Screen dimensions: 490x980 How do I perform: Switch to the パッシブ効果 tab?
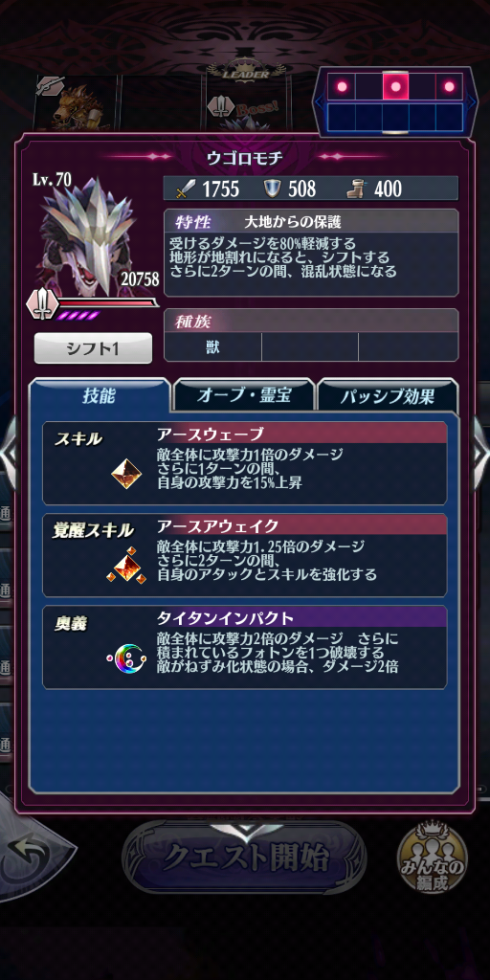point(388,396)
